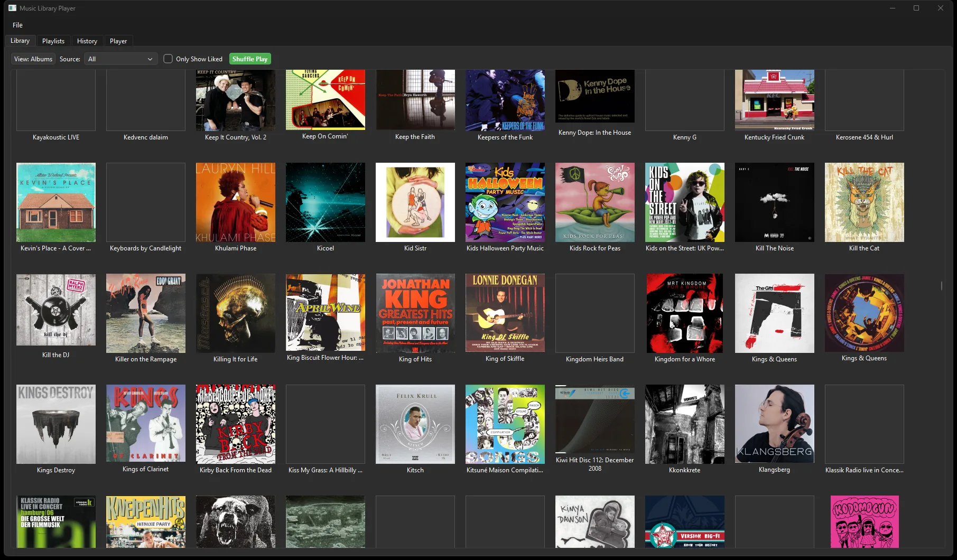This screenshot has width=957, height=560.
Task: Open the Version Big-Fi album cover
Action: 685,521
